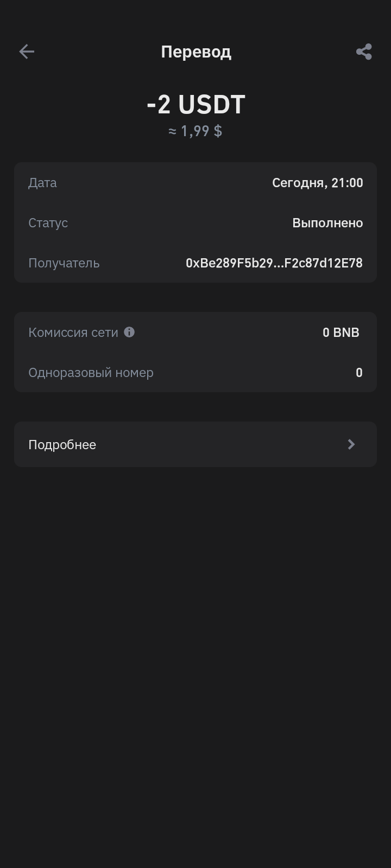Tap the Дата label
The image size is (391, 868).
(42, 183)
